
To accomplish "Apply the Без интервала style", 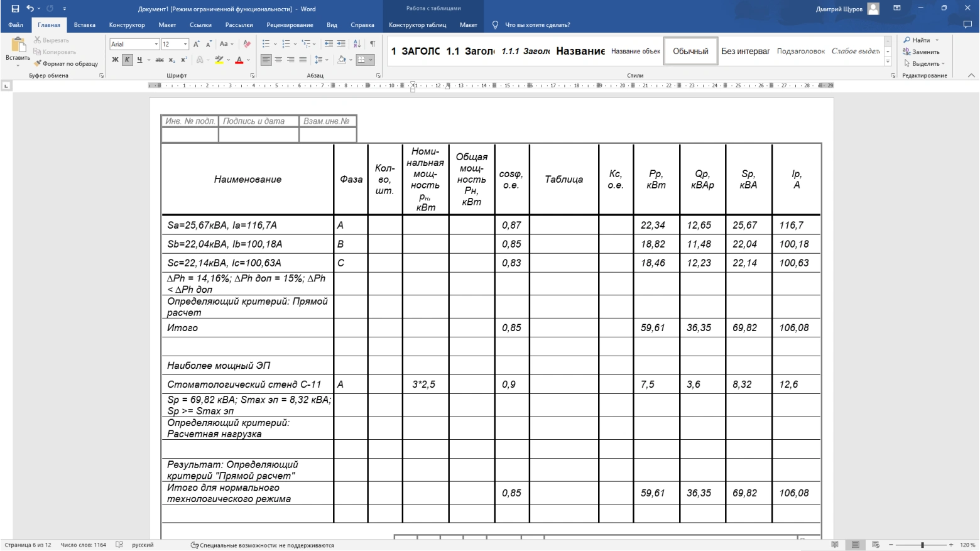I will click(745, 51).
